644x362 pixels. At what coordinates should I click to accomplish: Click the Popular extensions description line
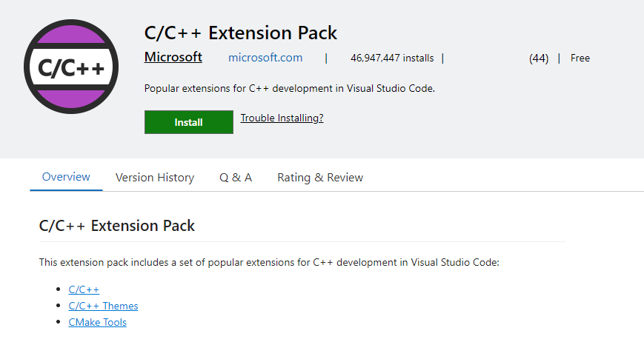(x=290, y=88)
